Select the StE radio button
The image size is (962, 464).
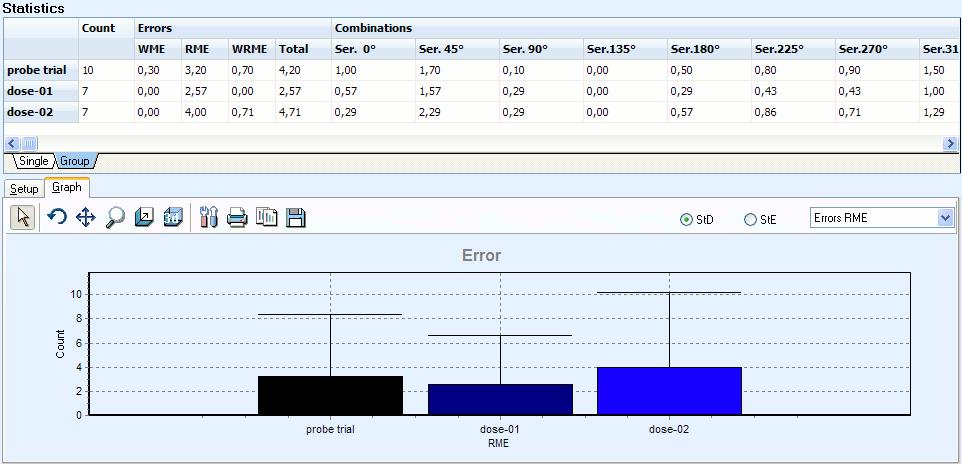750,220
